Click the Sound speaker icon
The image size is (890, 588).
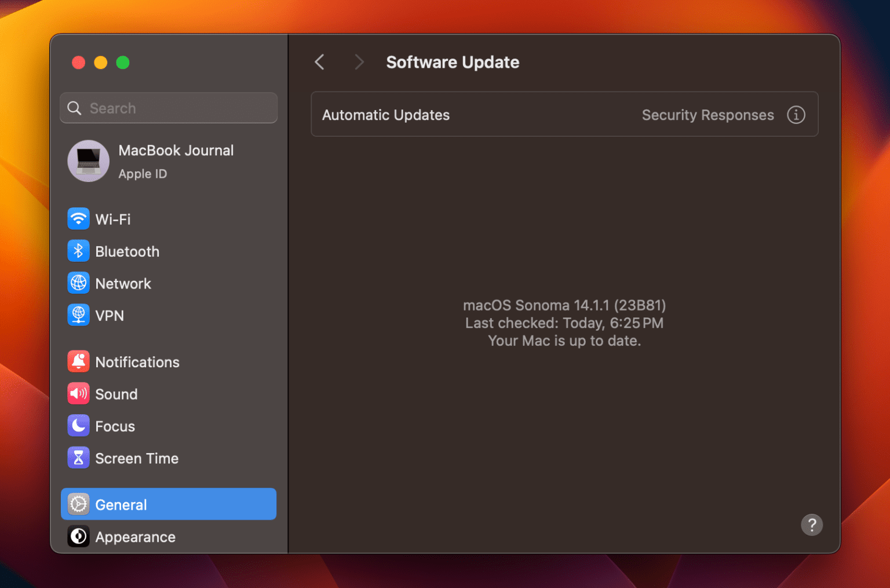78,393
